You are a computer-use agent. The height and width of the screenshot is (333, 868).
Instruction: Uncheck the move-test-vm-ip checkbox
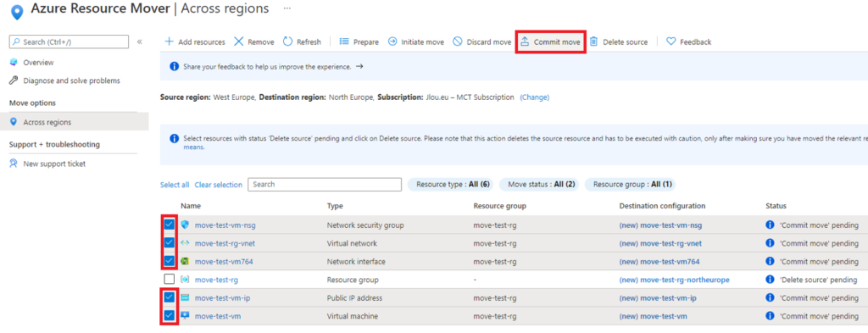pos(170,297)
